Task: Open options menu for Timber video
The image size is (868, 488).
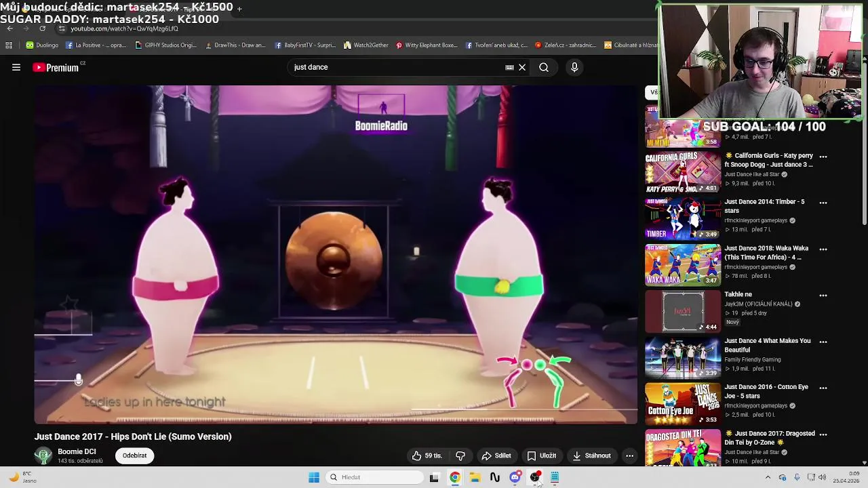Action: tap(823, 203)
